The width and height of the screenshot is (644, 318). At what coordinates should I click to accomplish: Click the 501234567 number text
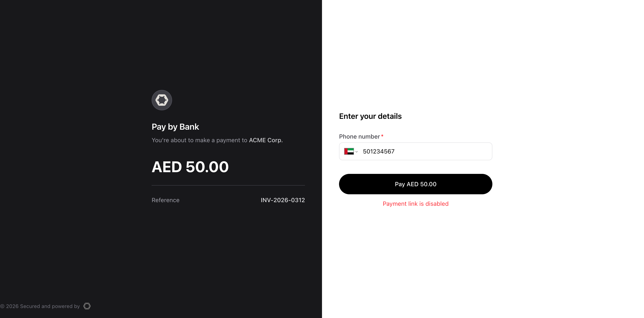(378, 152)
